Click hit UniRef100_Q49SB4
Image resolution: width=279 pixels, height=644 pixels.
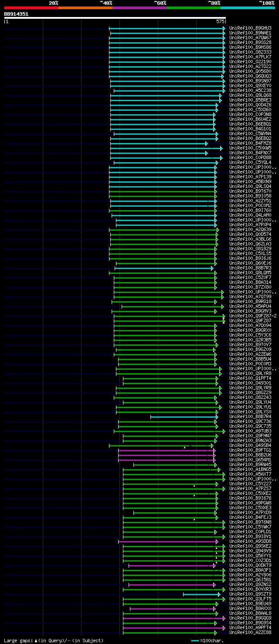(x=250, y=445)
